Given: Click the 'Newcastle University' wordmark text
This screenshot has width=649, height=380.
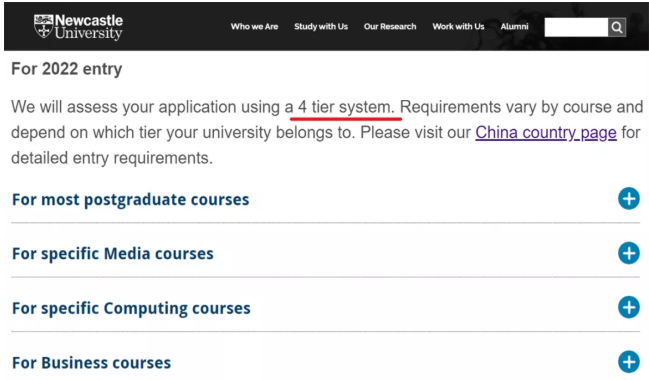Looking at the screenshot, I should [x=89, y=26].
